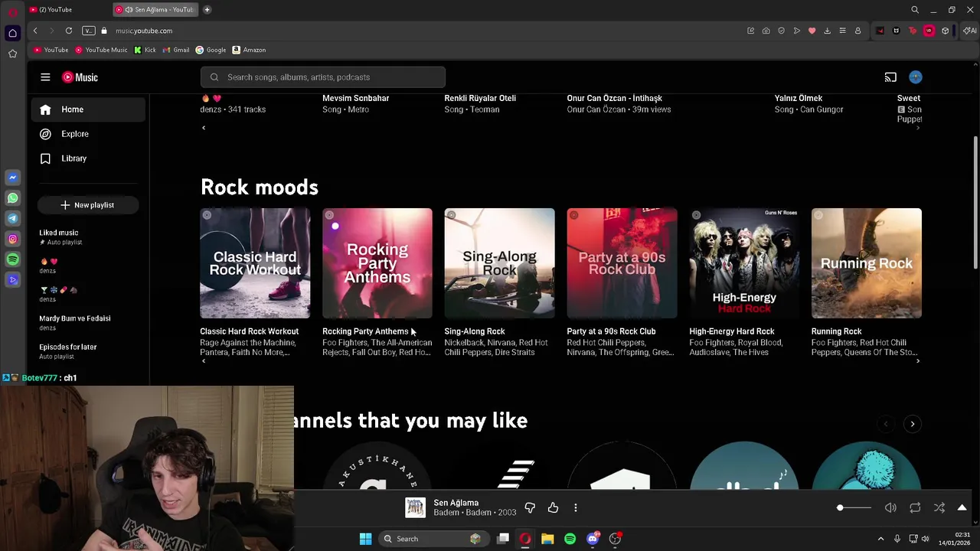The width and height of the screenshot is (980, 551).
Task: Open Telegram in the Opera sidebar
Action: [x=13, y=219]
